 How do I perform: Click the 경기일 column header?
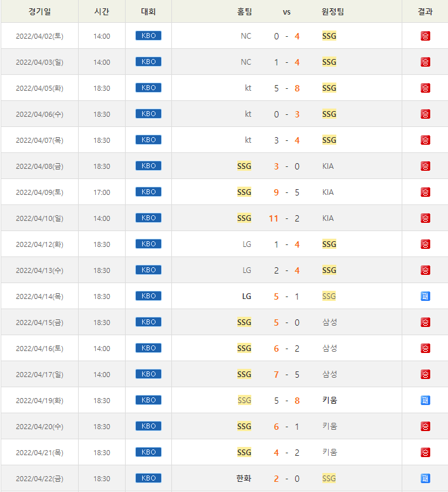point(39,11)
